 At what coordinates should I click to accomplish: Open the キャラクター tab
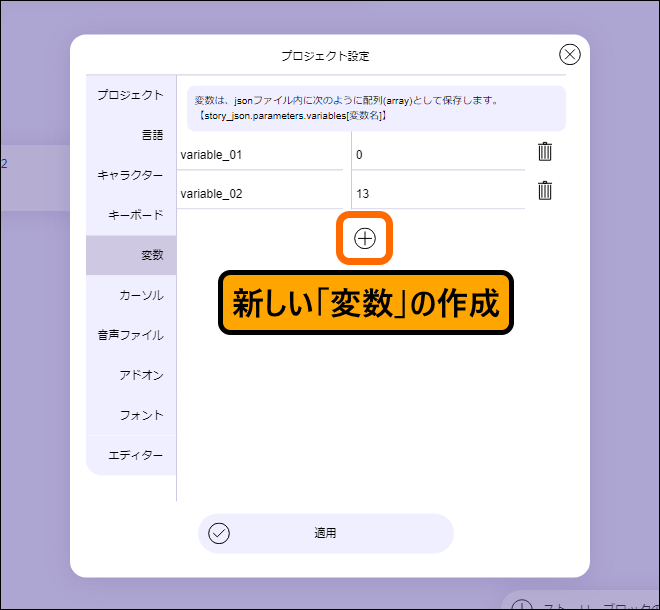coord(131,175)
